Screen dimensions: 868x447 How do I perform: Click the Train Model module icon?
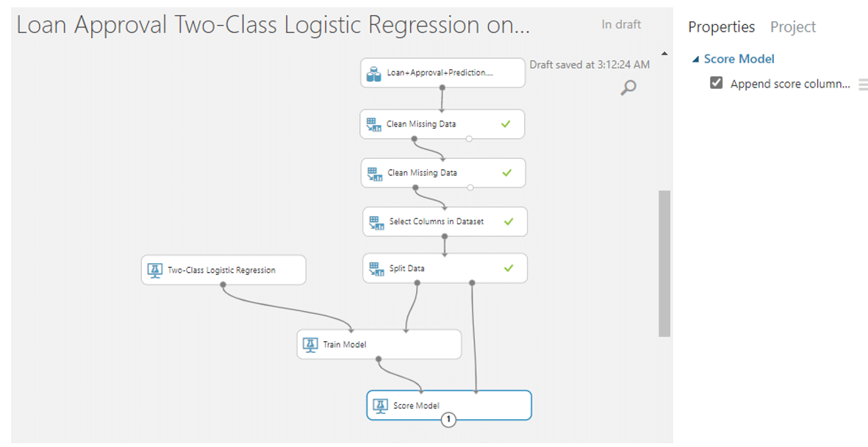(310, 344)
